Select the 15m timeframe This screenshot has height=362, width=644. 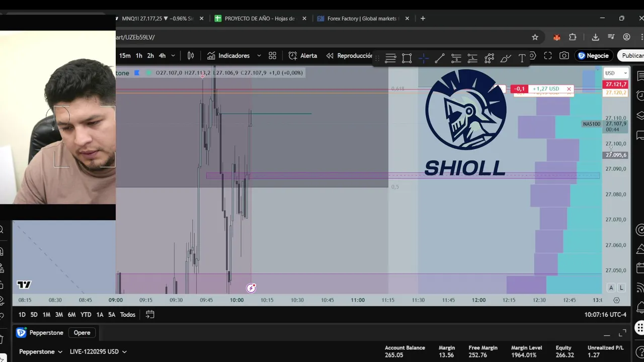click(125, 56)
